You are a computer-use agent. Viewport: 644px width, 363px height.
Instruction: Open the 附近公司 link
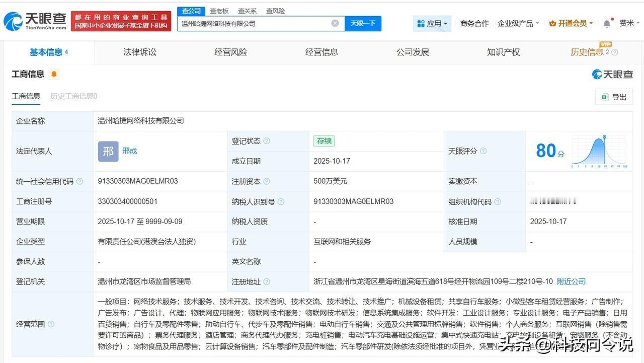(x=571, y=282)
